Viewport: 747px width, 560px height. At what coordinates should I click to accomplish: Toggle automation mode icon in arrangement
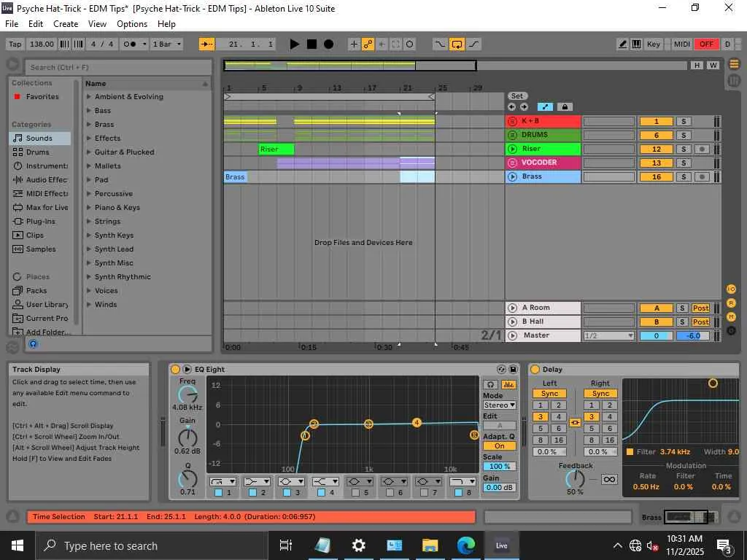[x=545, y=107]
